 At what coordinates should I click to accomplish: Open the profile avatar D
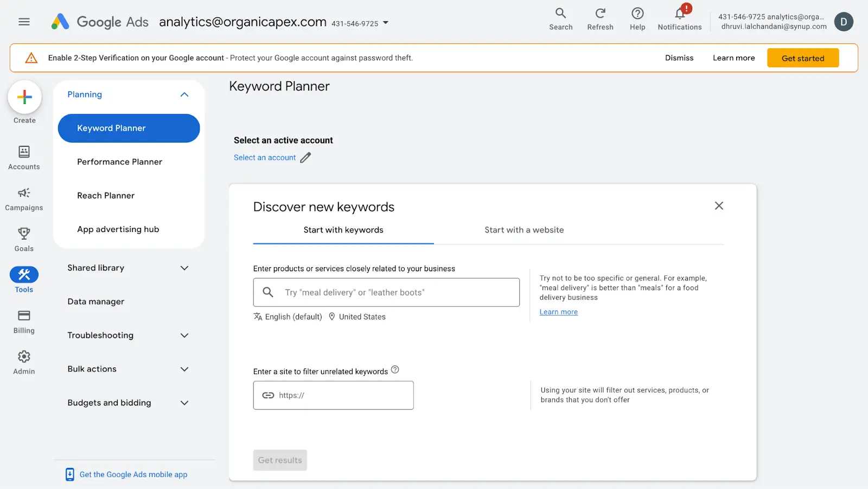[x=844, y=22]
